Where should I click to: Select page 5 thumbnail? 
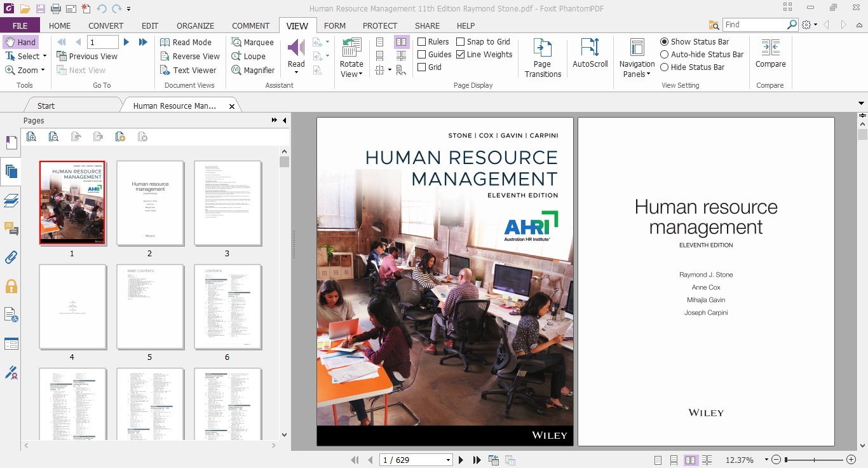coord(150,306)
